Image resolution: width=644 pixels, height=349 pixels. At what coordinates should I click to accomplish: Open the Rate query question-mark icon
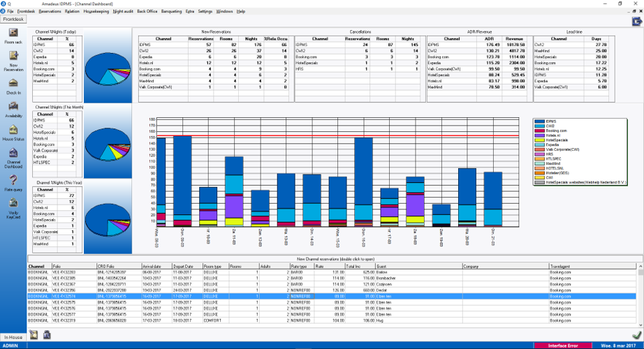13,180
